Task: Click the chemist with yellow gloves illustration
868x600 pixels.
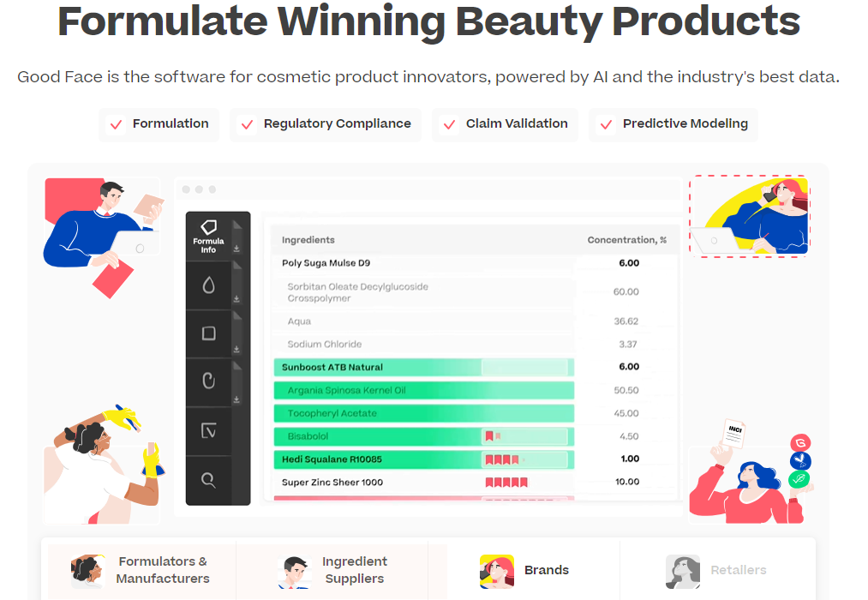Action: click(103, 464)
